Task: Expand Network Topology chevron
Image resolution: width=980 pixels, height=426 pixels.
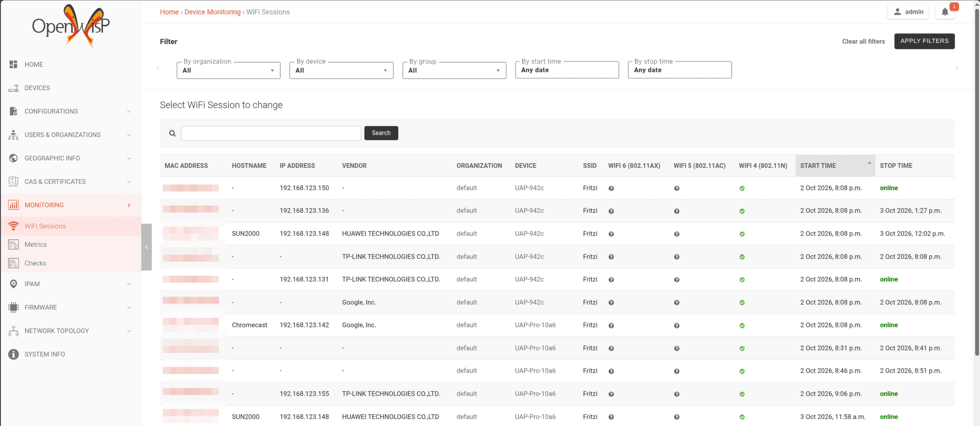Action: (129, 331)
